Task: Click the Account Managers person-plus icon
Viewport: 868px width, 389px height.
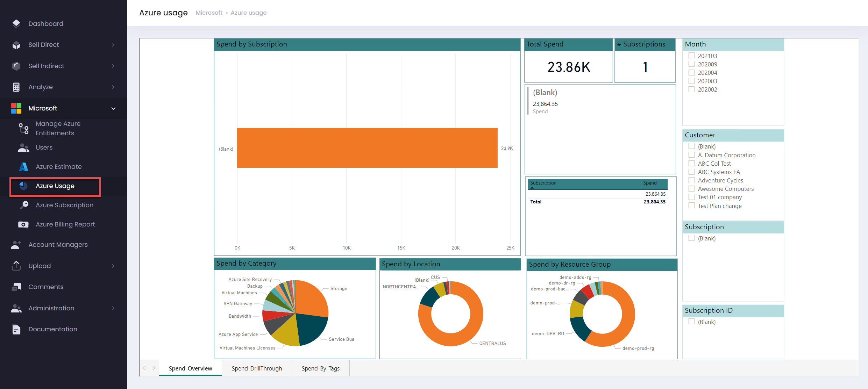Action: pyautogui.click(x=16, y=245)
